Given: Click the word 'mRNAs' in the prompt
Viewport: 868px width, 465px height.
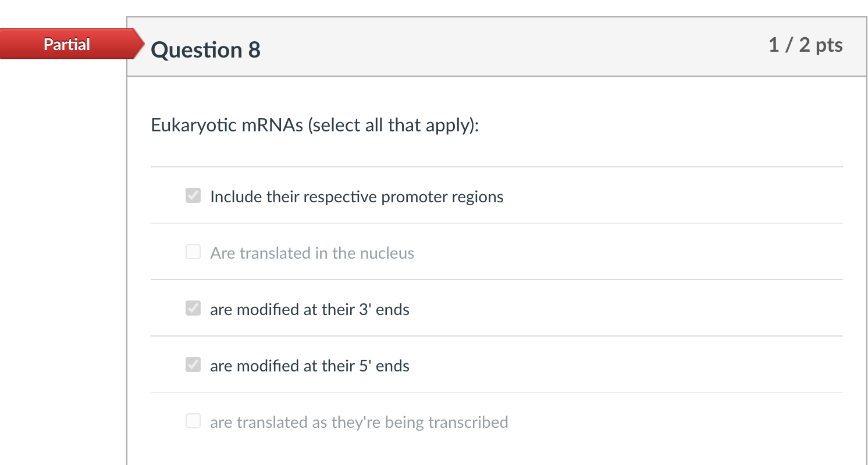Looking at the screenshot, I should point(269,125).
